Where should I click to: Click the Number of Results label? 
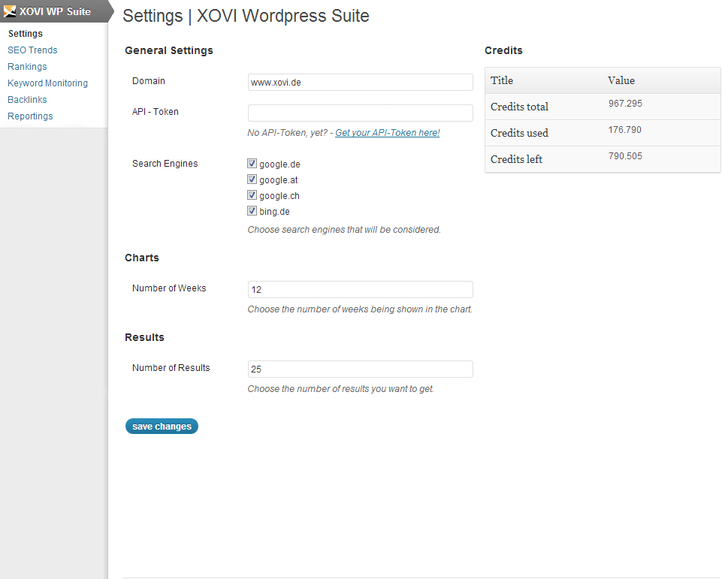coord(171,367)
